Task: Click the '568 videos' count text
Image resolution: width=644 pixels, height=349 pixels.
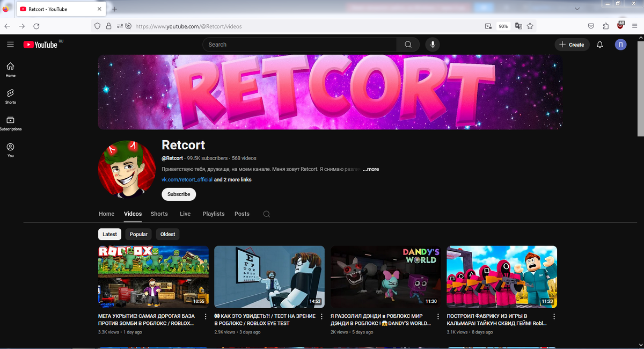Action: (244, 158)
